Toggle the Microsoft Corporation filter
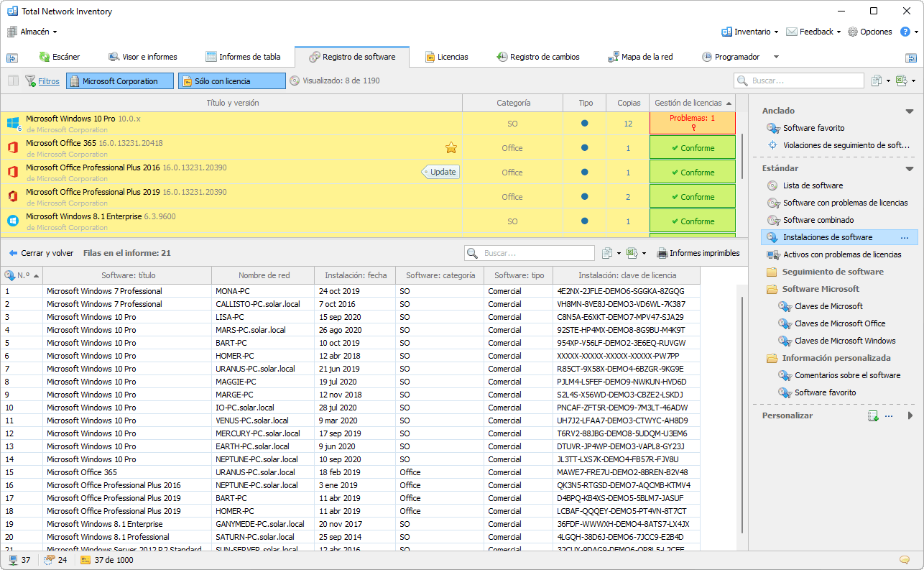The height and width of the screenshot is (570, 924). coord(119,81)
